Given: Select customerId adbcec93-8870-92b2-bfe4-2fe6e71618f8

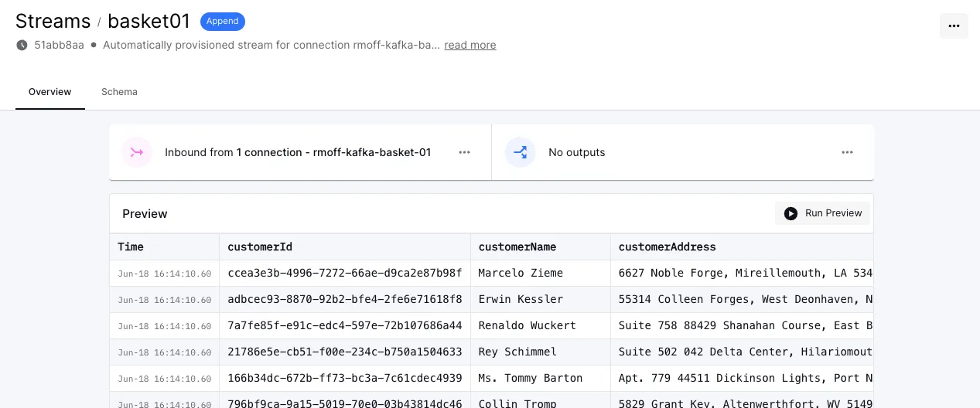Looking at the screenshot, I should [x=345, y=299].
